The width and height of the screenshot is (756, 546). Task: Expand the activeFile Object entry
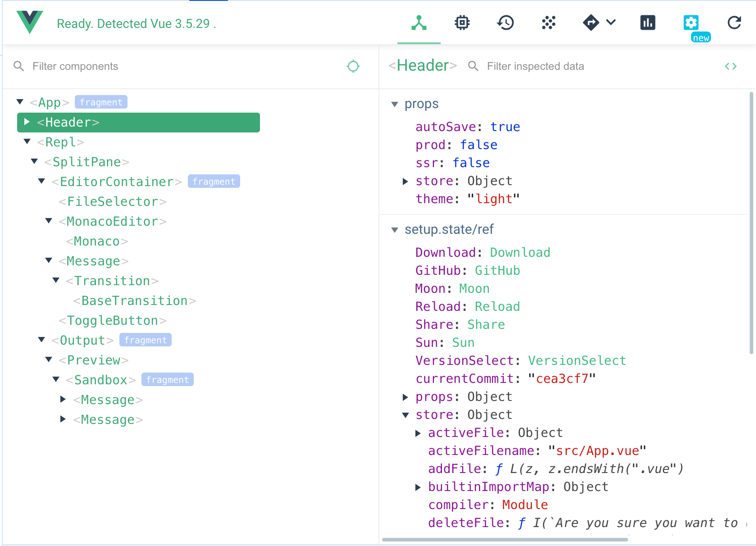[x=418, y=433]
